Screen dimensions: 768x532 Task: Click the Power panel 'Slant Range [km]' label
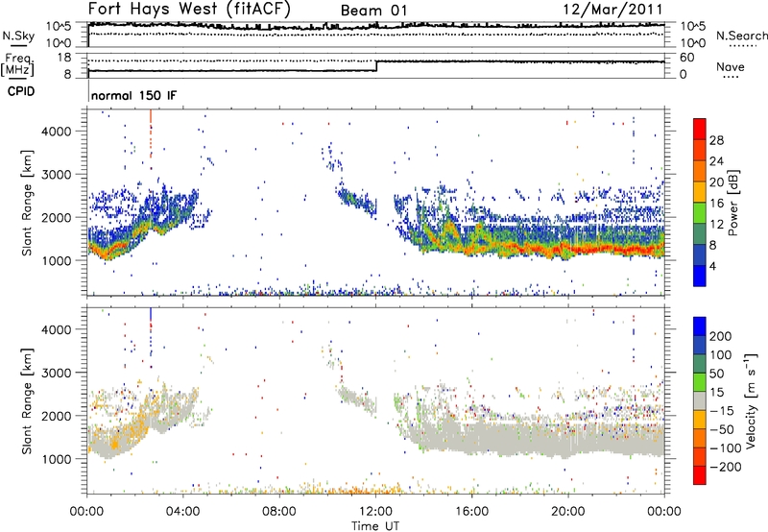(x=27, y=203)
